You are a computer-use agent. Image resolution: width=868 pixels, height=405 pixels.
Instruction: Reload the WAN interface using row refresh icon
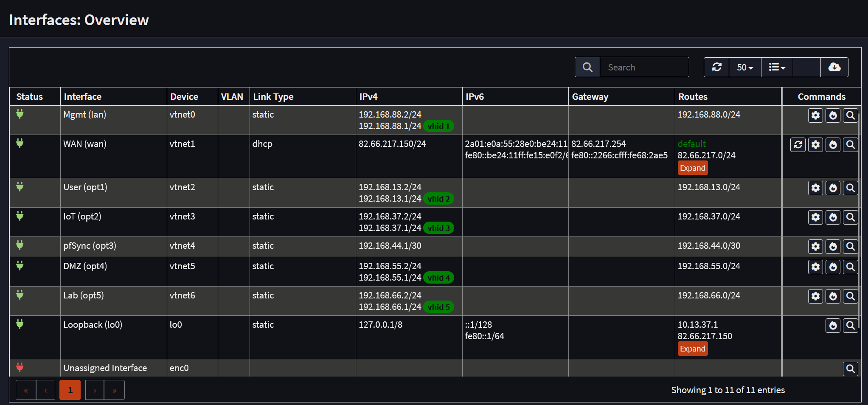[798, 145]
